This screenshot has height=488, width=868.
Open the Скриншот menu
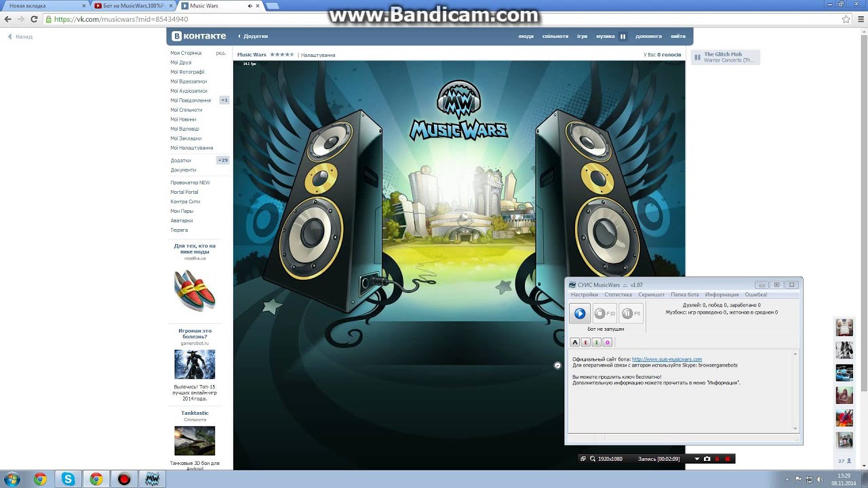pyautogui.click(x=652, y=295)
